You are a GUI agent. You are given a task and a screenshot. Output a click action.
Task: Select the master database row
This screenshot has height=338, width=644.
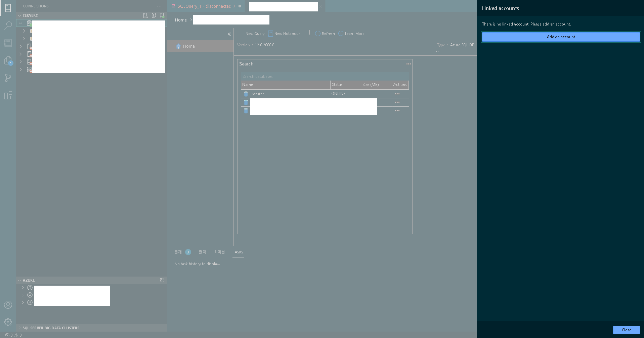[x=325, y=94]
